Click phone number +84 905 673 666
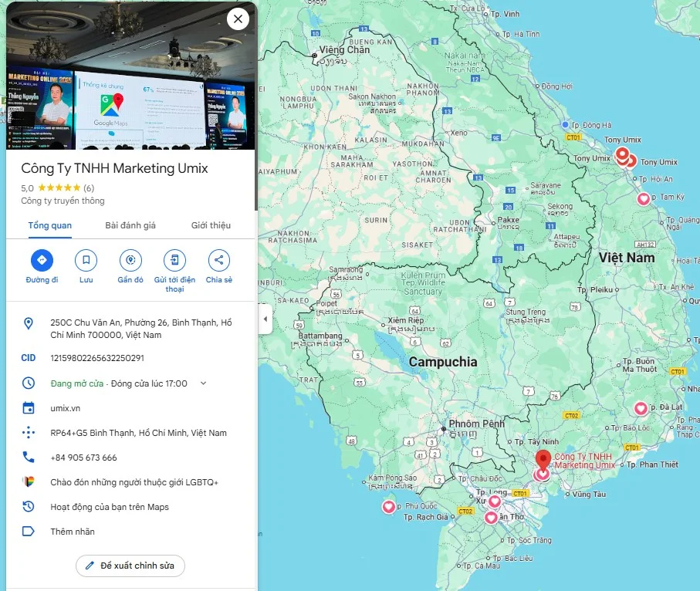This screenshot has width=700, height=591. click(x=83, y=458)
